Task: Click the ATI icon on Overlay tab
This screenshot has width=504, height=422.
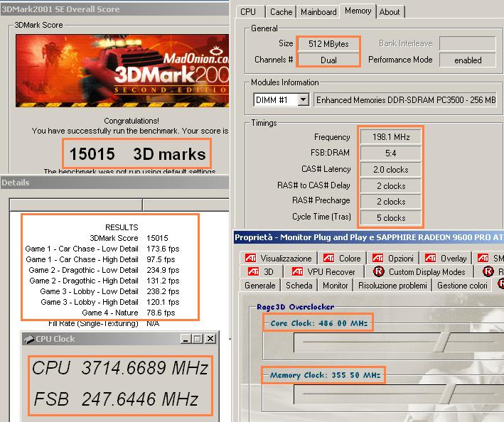Action: pyautogui.click(x=430, y=258)
